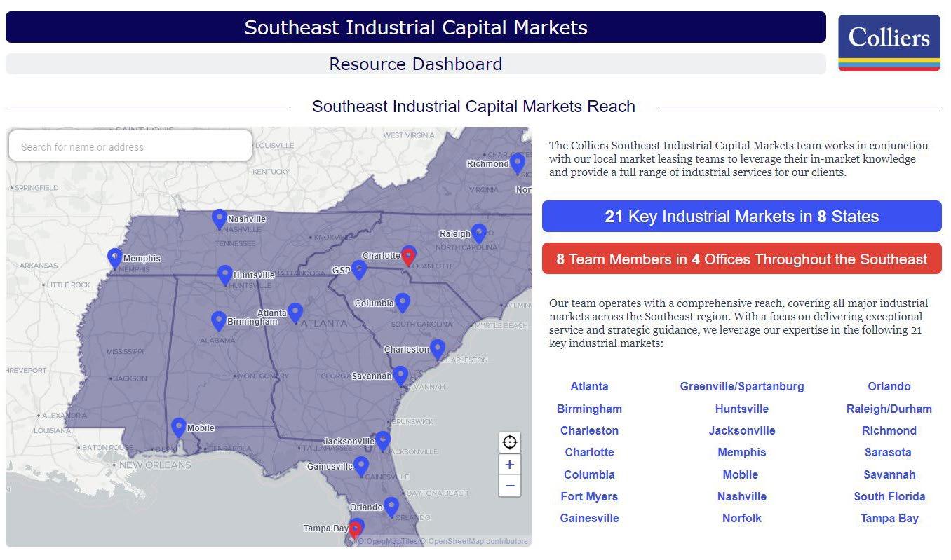Select Tampa Bay from the markets list
The height and width of the screenshot is (560, 951).
(x=889, y=518)
